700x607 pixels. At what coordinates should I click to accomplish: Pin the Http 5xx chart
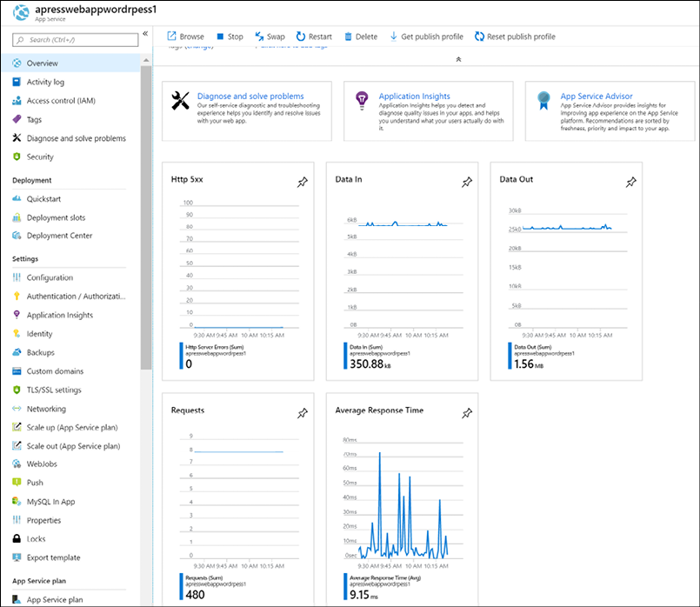(303, 182)
